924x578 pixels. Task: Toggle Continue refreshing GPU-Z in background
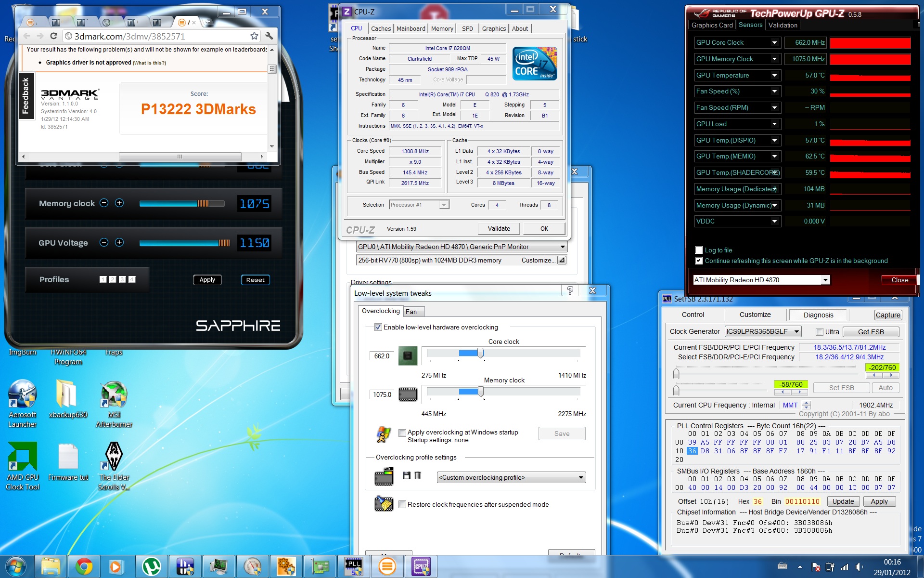pyautogui.click(x=699, y=261)
